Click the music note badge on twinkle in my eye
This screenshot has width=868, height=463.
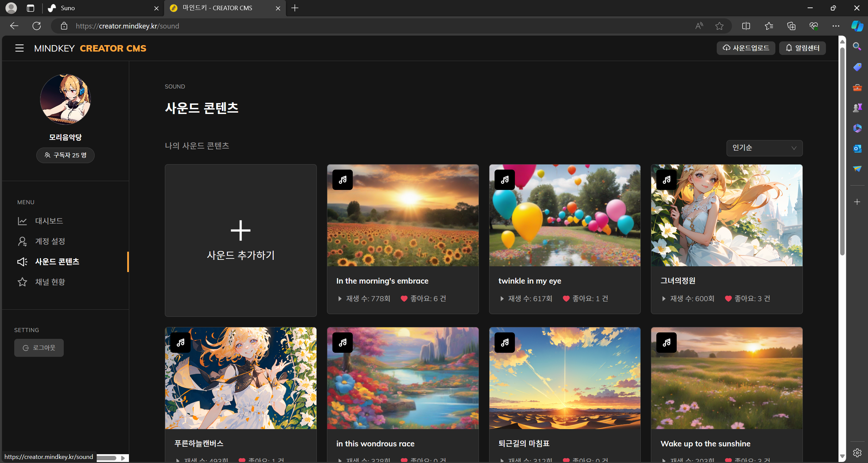point(505,180)
